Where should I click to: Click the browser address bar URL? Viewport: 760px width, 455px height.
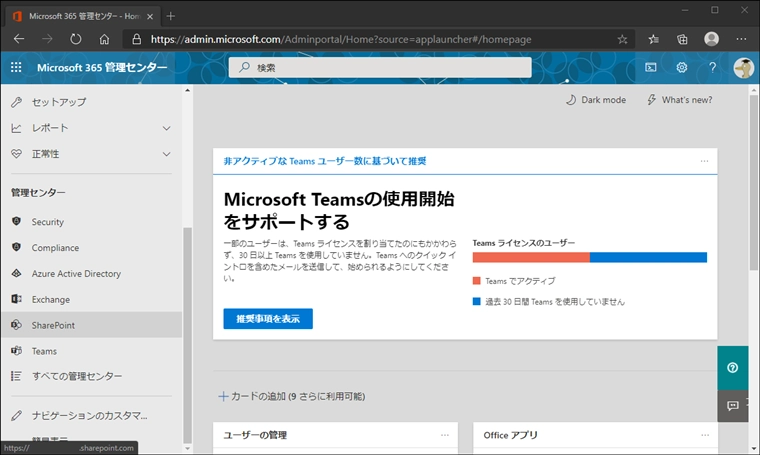pyautogui.click(x=341, y=39)
